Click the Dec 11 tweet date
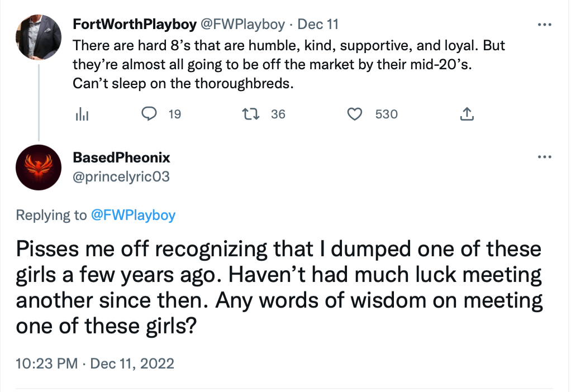The width and height of the screenshot is (571, 392). pyautogui.click(x=318, y=25)
